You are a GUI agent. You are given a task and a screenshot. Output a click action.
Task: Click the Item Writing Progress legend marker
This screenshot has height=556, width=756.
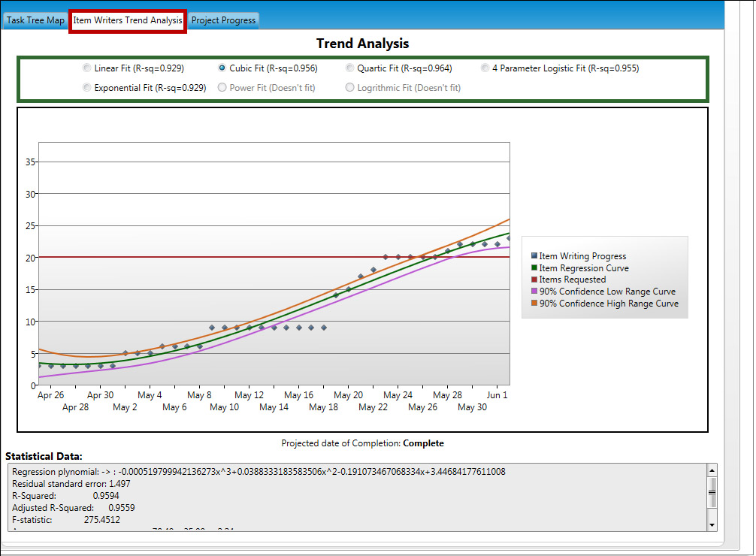pos(534,256)
